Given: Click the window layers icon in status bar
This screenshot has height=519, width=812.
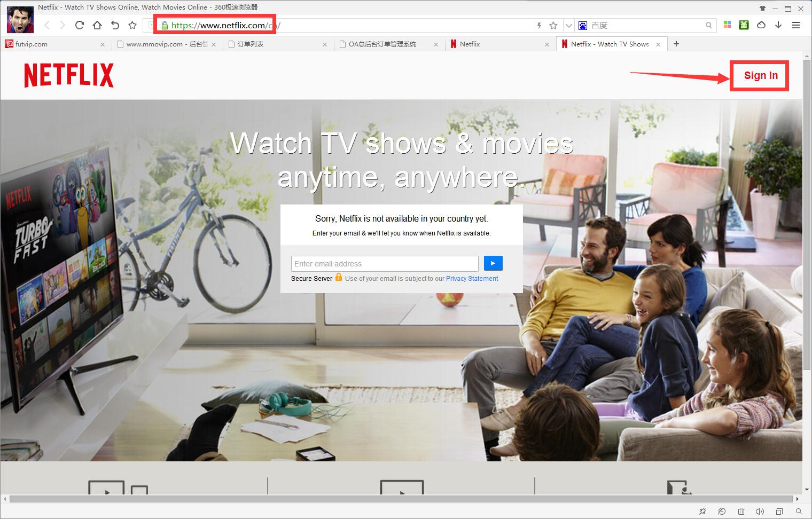Looking at the screenshot, I should (779, 512).
